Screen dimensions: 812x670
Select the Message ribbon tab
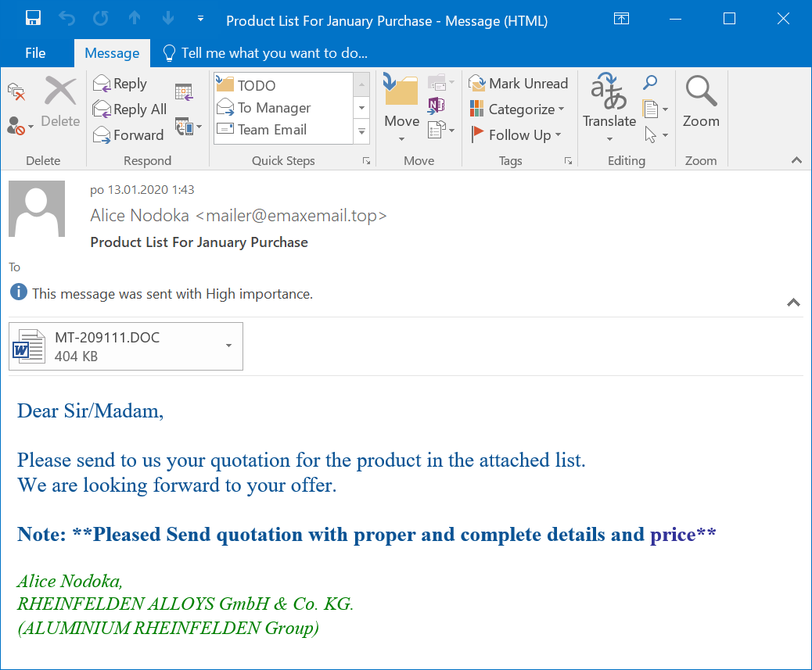coord(112,53)
